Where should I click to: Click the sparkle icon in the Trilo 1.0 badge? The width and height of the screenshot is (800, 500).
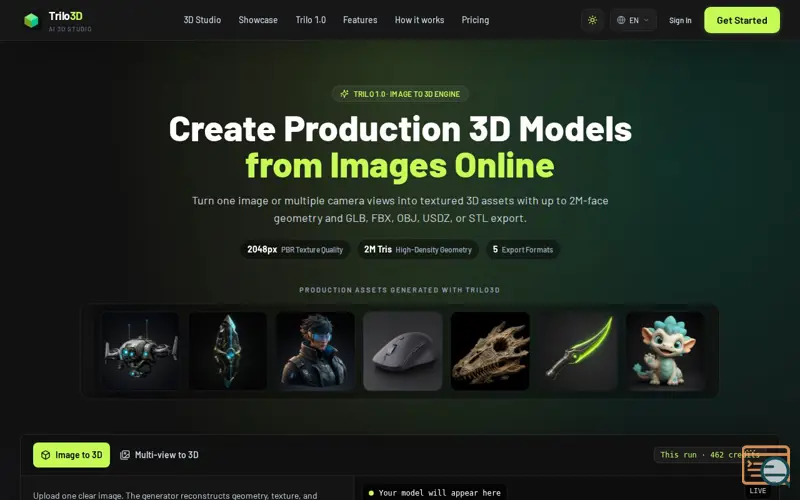pyautogui.click(x=345, y=94)
